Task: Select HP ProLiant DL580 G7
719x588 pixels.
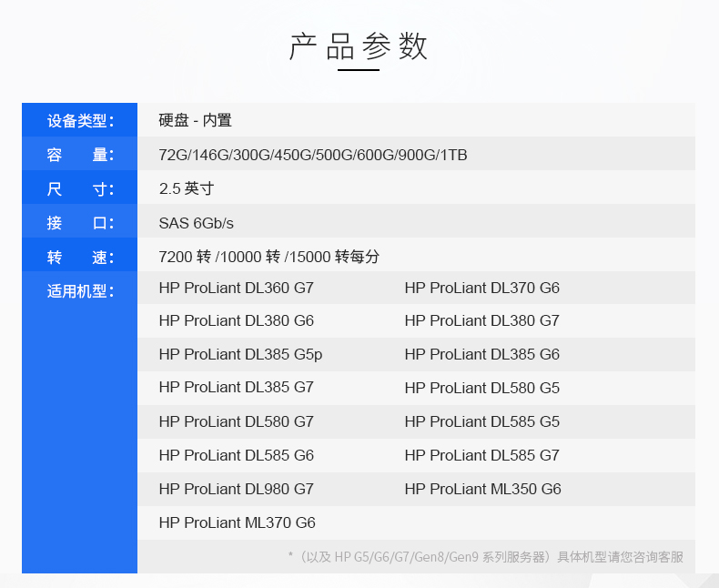Action: coord(236,421)
